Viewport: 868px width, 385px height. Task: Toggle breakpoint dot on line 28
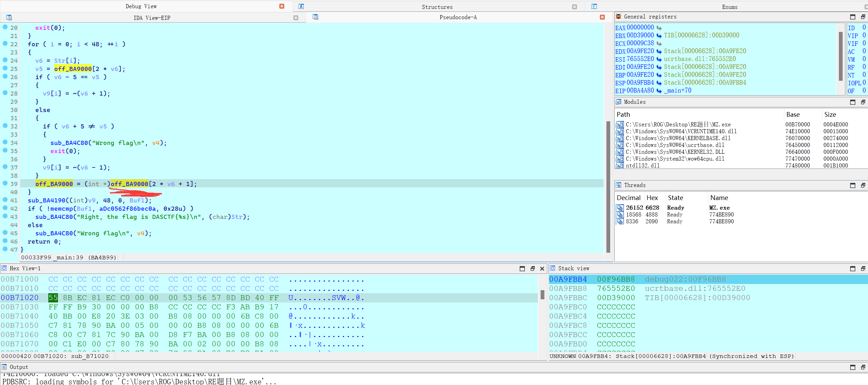point(5,93)
